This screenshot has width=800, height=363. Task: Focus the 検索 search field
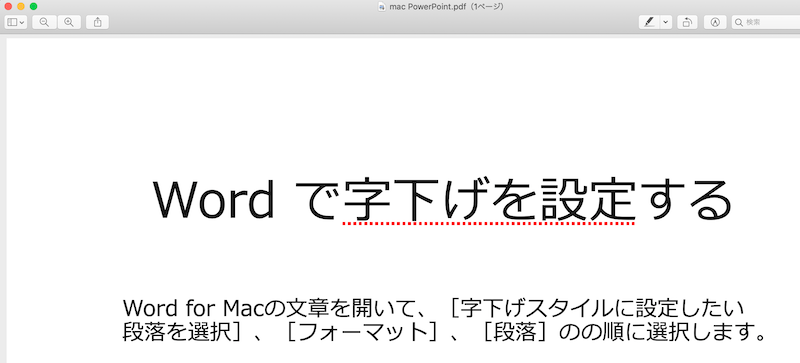pyautogui.click(x=766, y=22)
